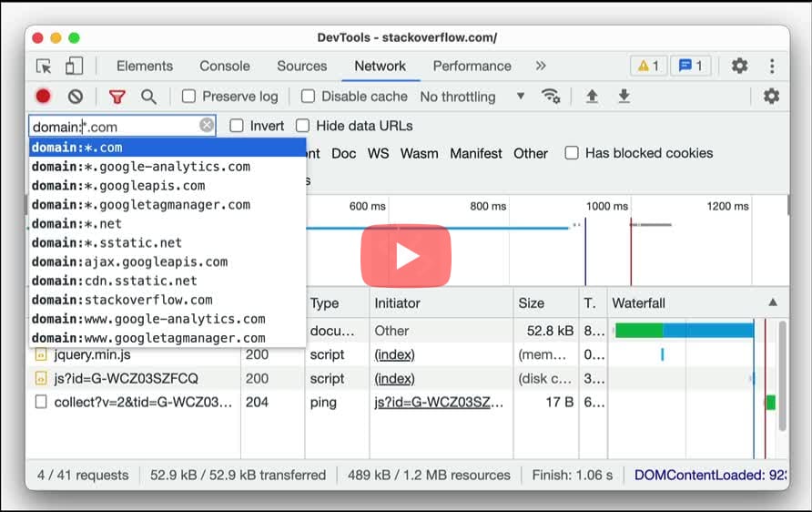This screenshot has height=512, width=812.
Task: Choose the domain:www.google-analytics.com suggestion
Action: [x=167, y=319]
